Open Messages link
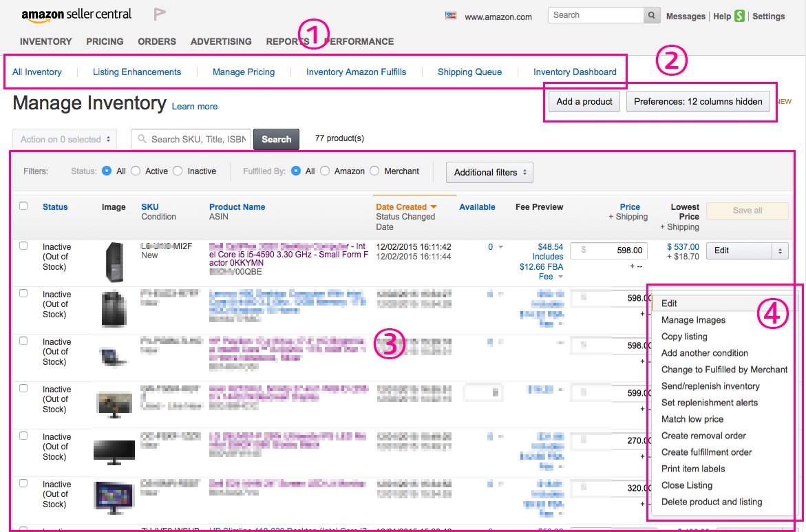 (686, 17)
